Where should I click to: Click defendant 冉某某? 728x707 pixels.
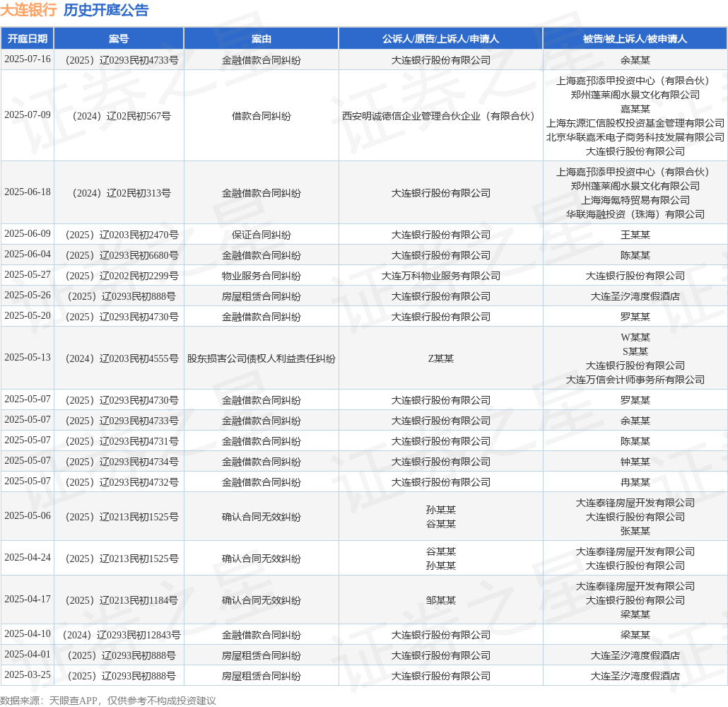coord(635,482)
